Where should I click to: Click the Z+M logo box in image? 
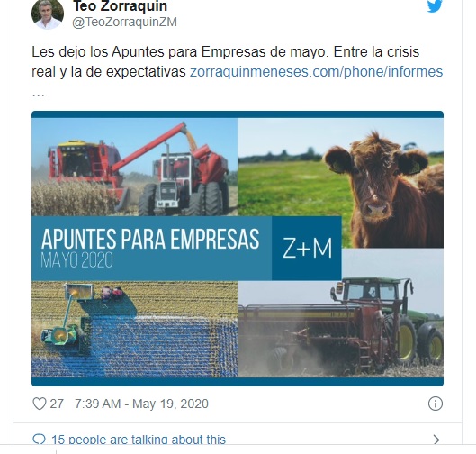pos(307,249)
